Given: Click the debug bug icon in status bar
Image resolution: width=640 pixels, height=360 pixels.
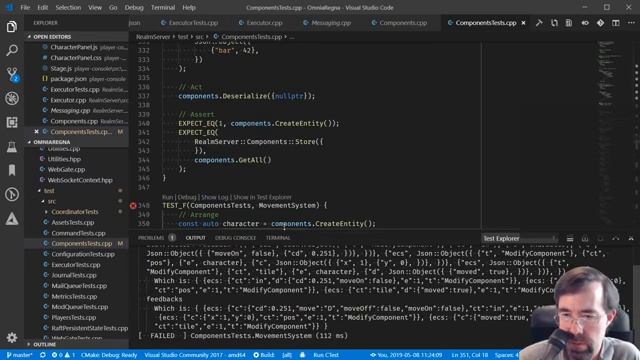Looking at the screenshot, I should click(302, 355).
